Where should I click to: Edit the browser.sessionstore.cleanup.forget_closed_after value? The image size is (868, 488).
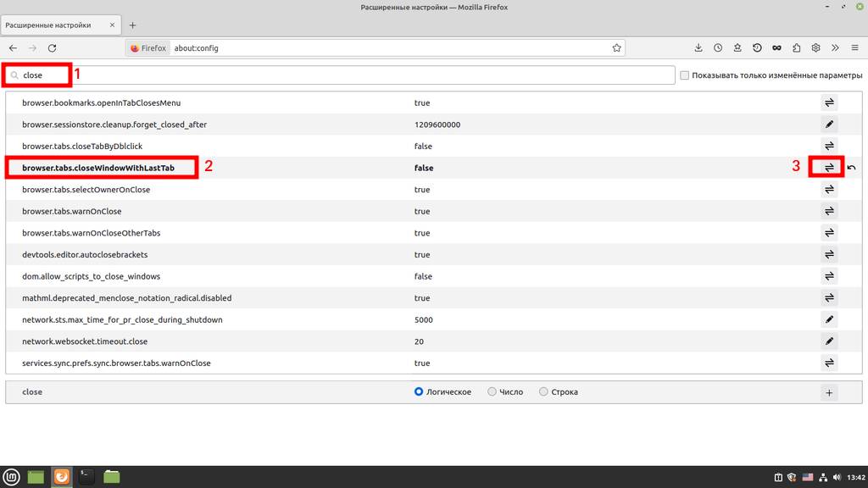pos(829,125)
